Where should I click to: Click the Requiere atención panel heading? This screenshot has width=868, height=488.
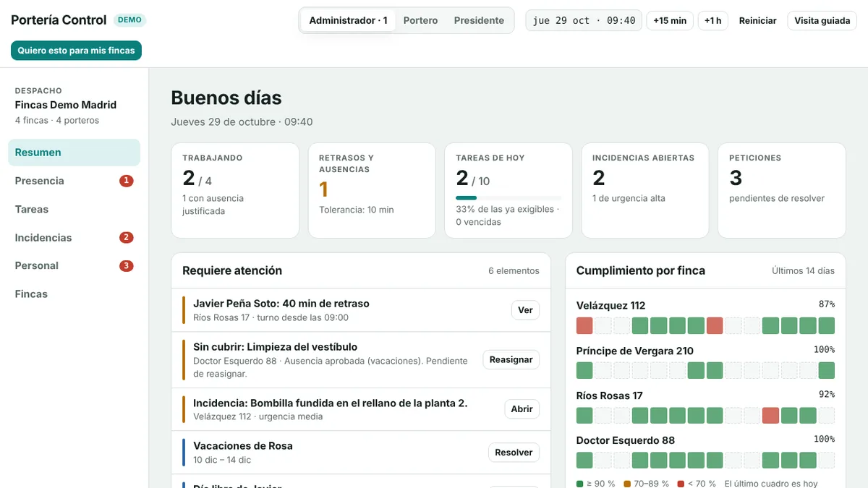tap(232, 271)
